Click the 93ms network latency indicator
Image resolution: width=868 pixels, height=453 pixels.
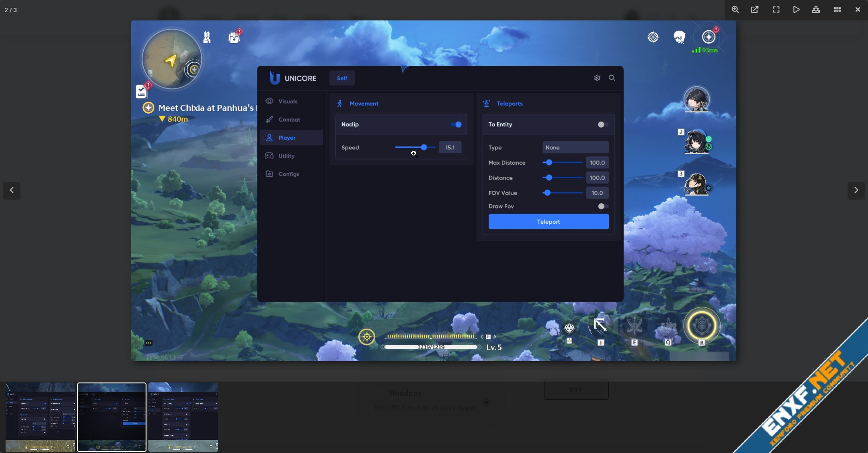click(705, 50)
